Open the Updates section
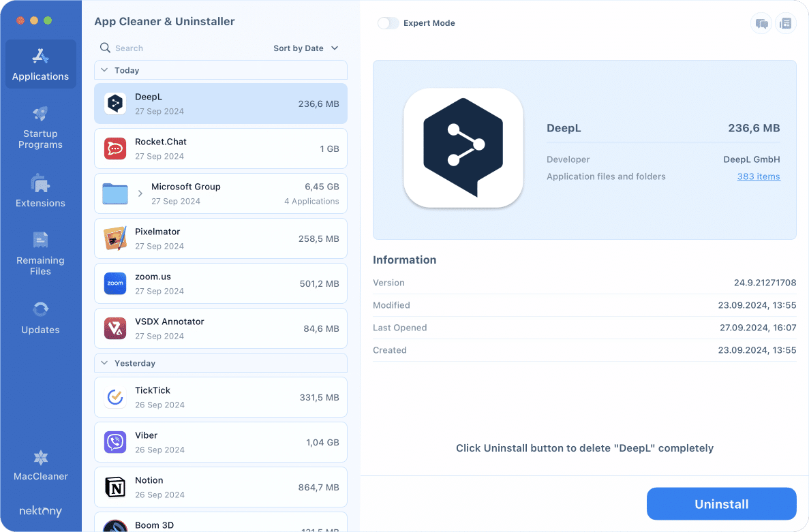The width and height of the screenshot is (809, 532). (40, 318)
